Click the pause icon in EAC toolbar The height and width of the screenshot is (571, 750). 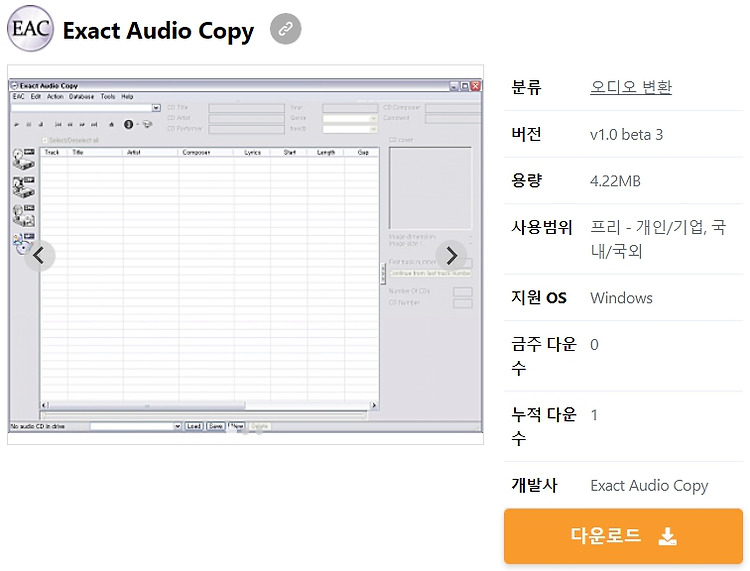29,125
